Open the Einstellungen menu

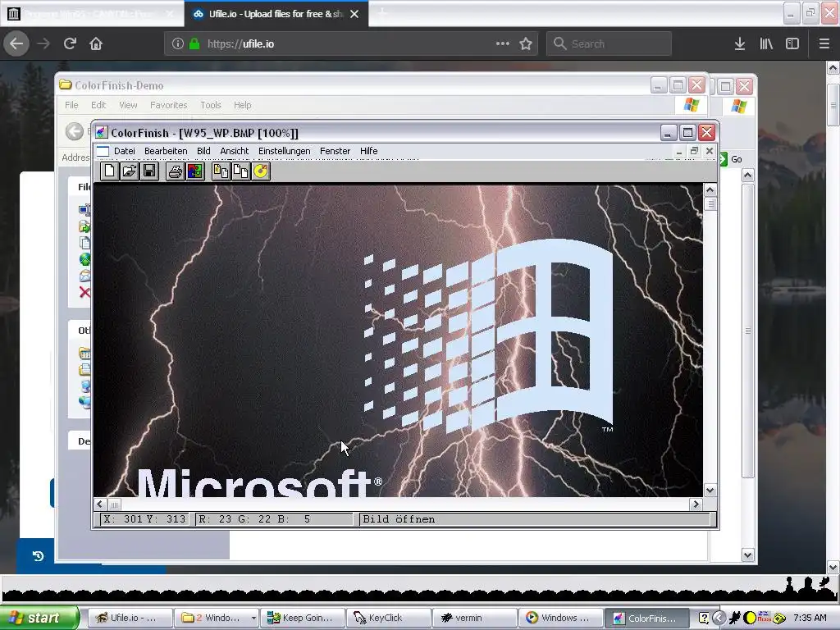coord(285,151)
